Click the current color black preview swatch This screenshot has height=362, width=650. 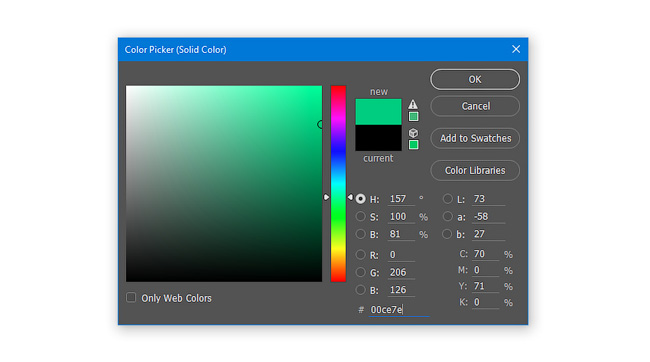point(378,138)
